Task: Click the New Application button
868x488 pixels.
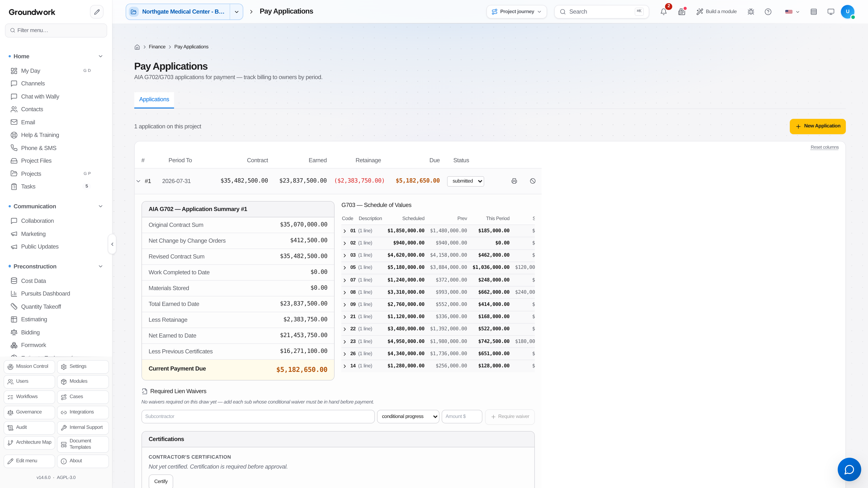Action: (817, 126)
